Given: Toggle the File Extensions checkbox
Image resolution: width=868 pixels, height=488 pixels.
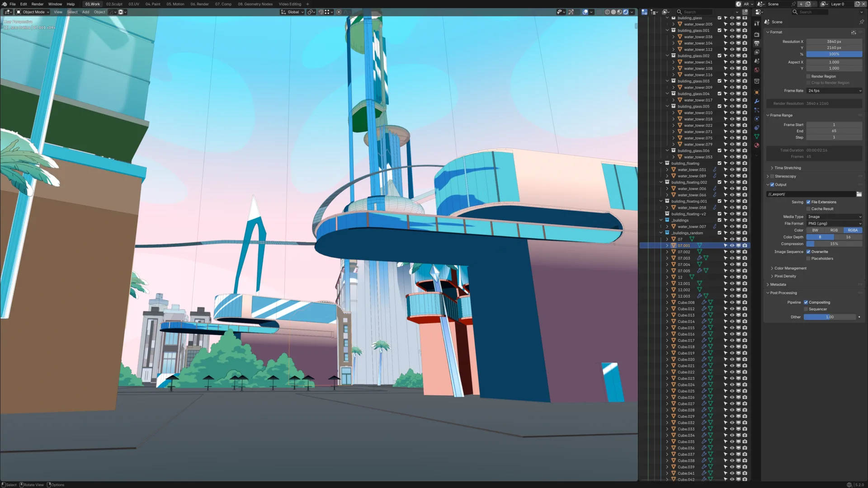Looking at the screenshot, I should pyautogui.click(x=808, y=202).
